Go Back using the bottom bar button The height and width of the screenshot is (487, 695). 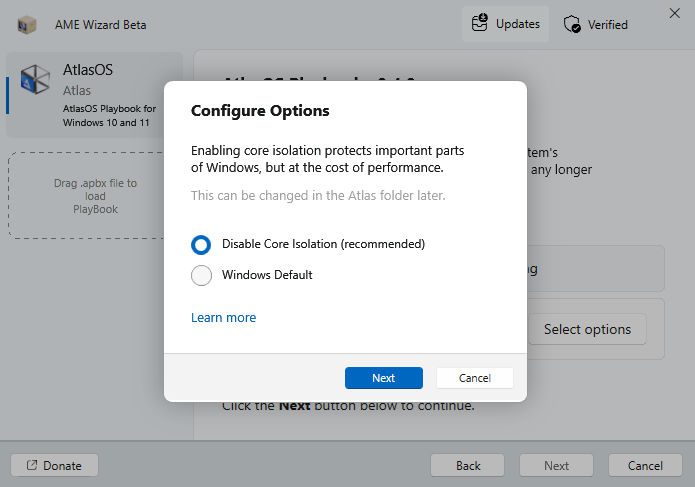pyautogui.click(x=468, y=465)
